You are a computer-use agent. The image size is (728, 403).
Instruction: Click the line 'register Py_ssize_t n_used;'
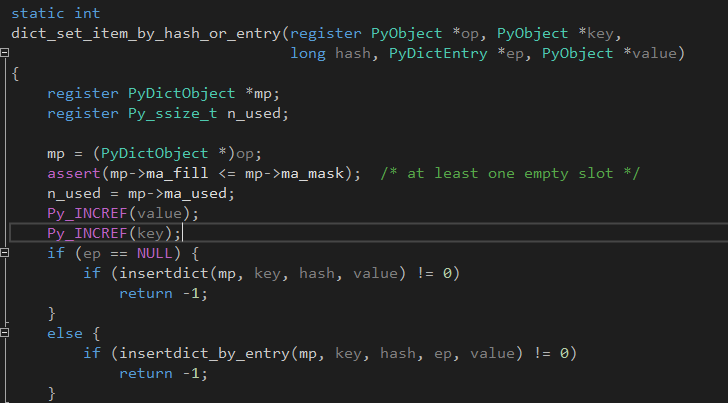coord(168,113)
